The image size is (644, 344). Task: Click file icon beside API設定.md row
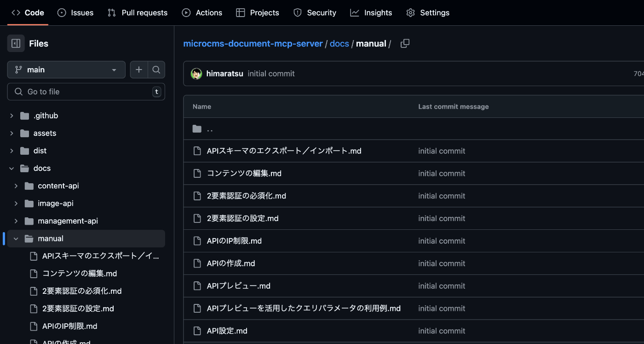click(x=197, y=331)
